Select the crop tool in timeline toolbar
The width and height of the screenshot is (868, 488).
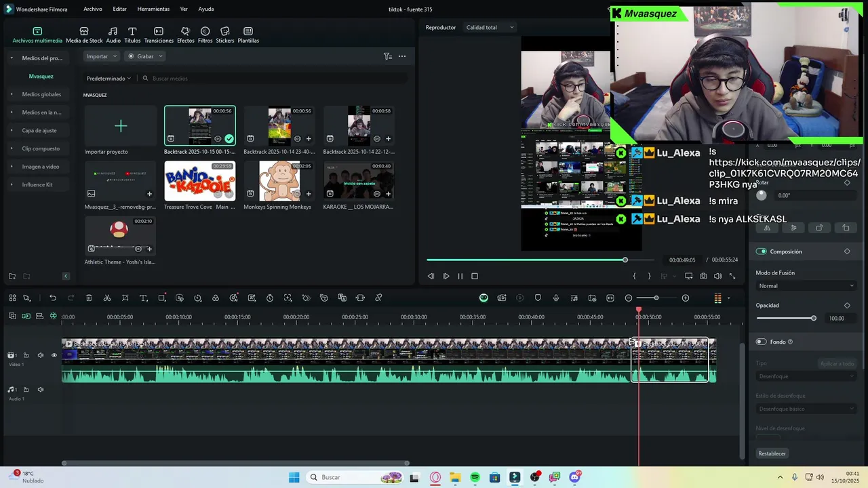click(x=125, y=298)
